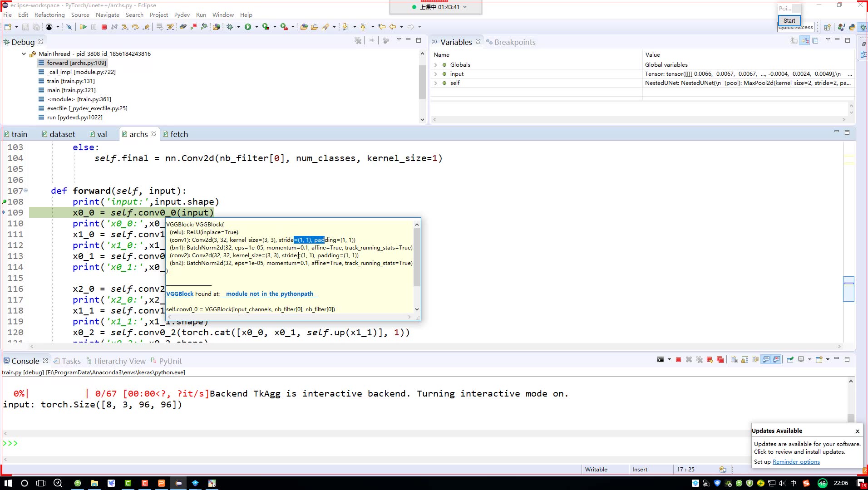This screenshot has width=868, height=490.
Task: Terminate the console process with red square
Action: (x=678, y=360)
